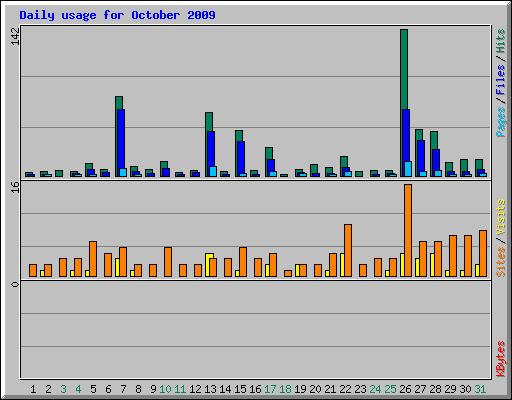The width and height of the screenshot is (512, 400).
Task: Click the "142" axis maximum value
Action: click(15, 37)
